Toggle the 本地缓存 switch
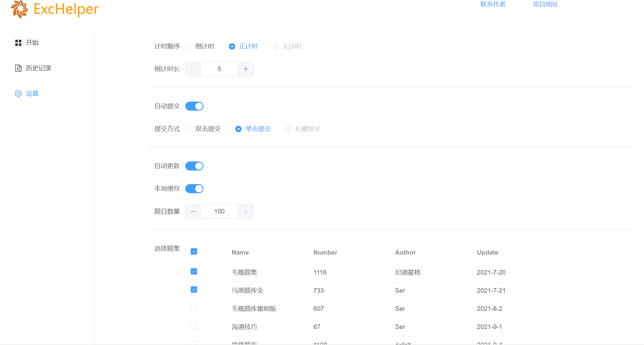Image resolution: width=644 pixels, height=345 pixels. tap(194, 189)
